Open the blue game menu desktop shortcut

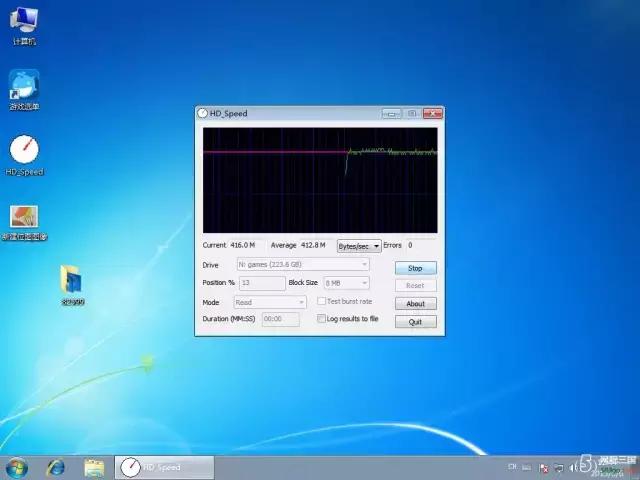[x=24, y=85]
